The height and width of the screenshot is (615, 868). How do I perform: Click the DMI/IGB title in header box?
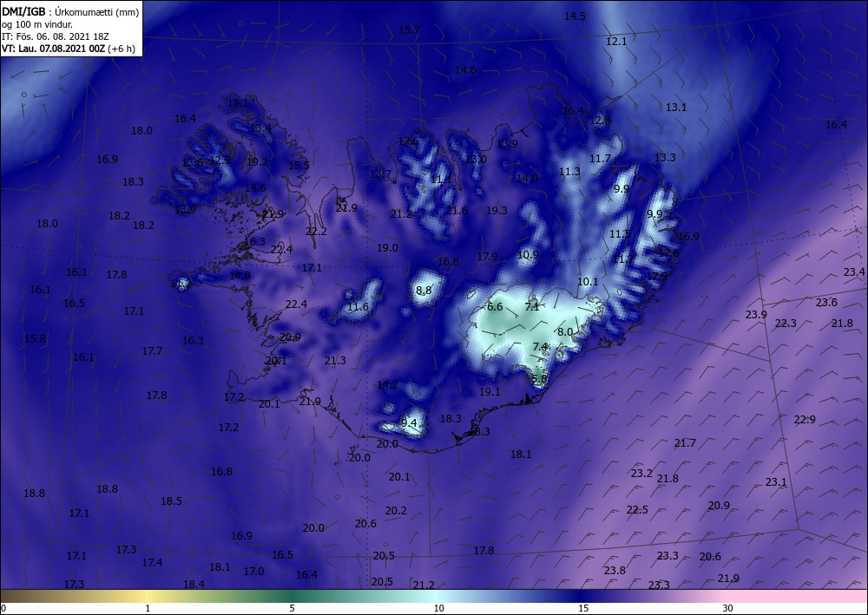point(25,12)
